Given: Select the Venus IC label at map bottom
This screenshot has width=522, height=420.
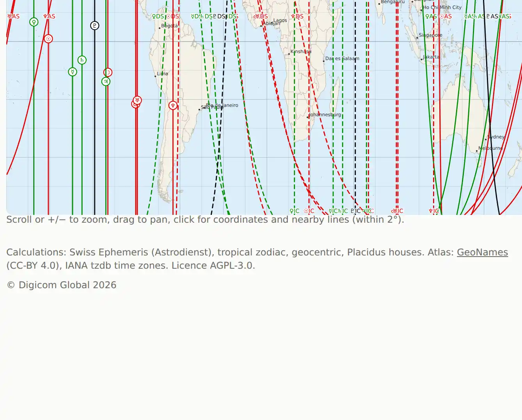Looking at the screenshot, I should point(295,211).
